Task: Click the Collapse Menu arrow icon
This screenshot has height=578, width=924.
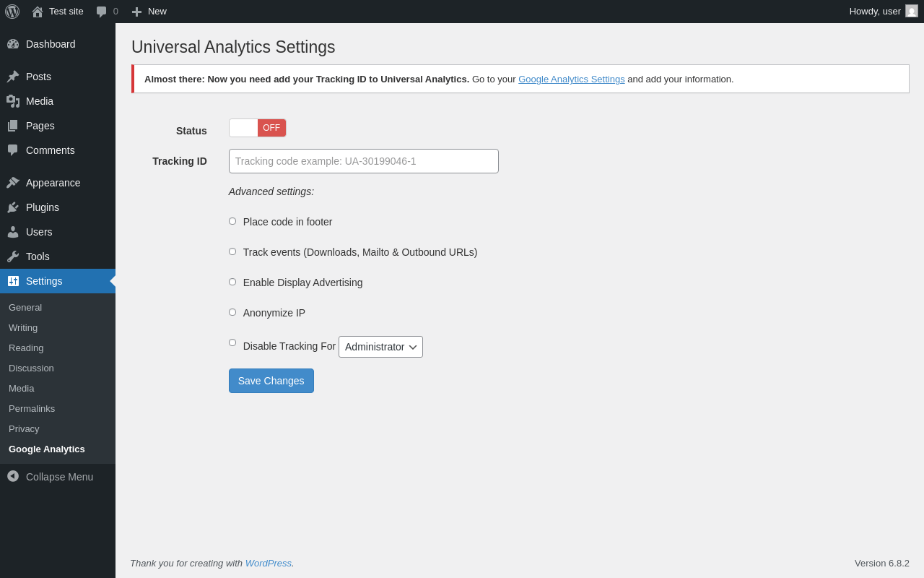Action: (x=13, y=476)
